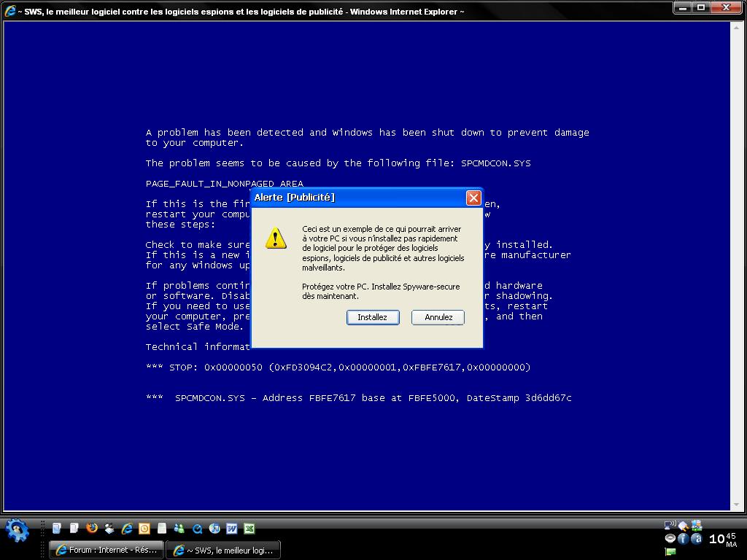
Task: Click the second stacked-pages icon in quick launch
Action: (74, 528)
